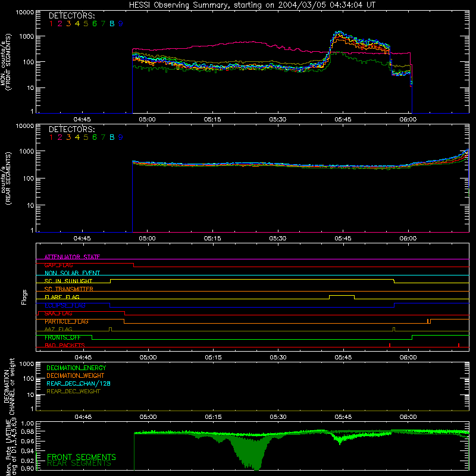Click the vertical Flags axis label

pyautogui.click(x=24, y=297)
